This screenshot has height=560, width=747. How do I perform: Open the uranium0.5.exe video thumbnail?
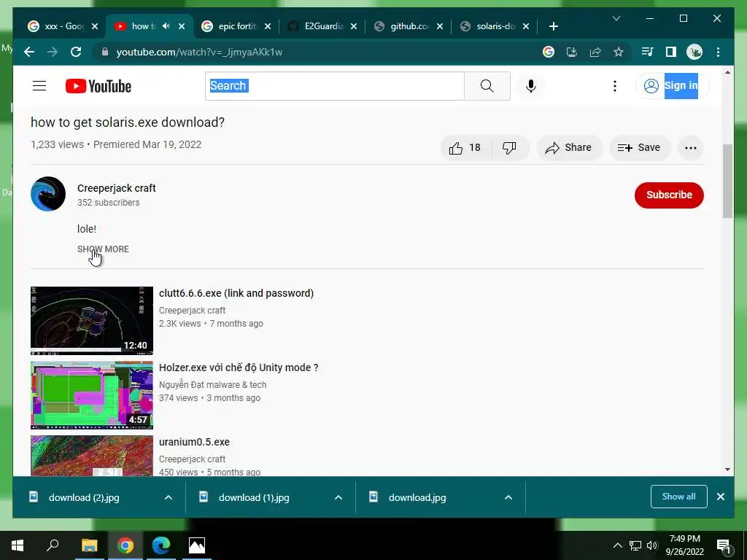click(x=91, y=456)
